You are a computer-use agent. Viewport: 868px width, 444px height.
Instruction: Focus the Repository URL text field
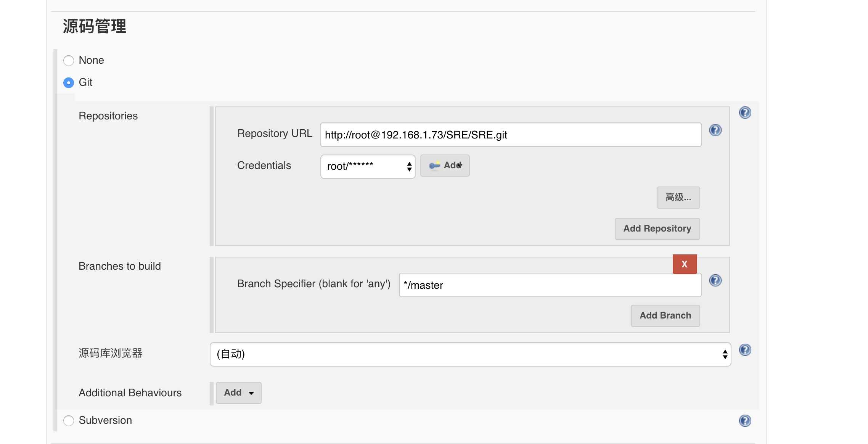click(x=510, y=135)
